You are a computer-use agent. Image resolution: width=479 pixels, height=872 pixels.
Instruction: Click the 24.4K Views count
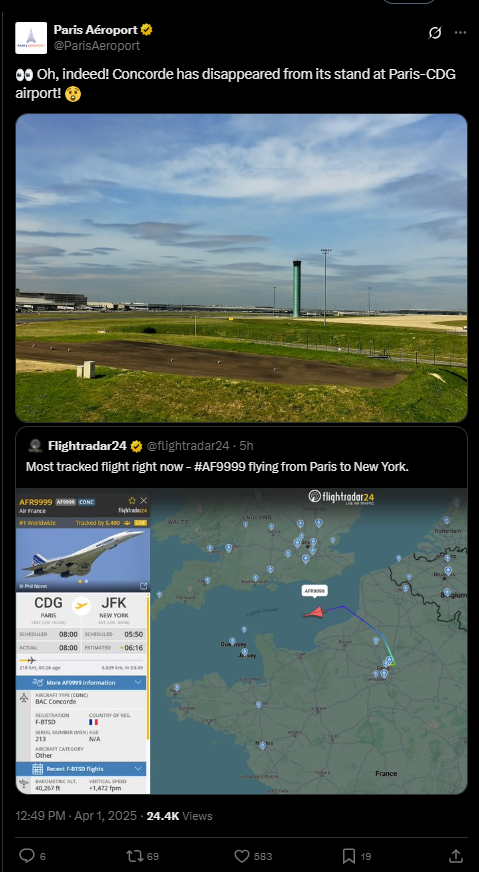(x=179, y=816)
